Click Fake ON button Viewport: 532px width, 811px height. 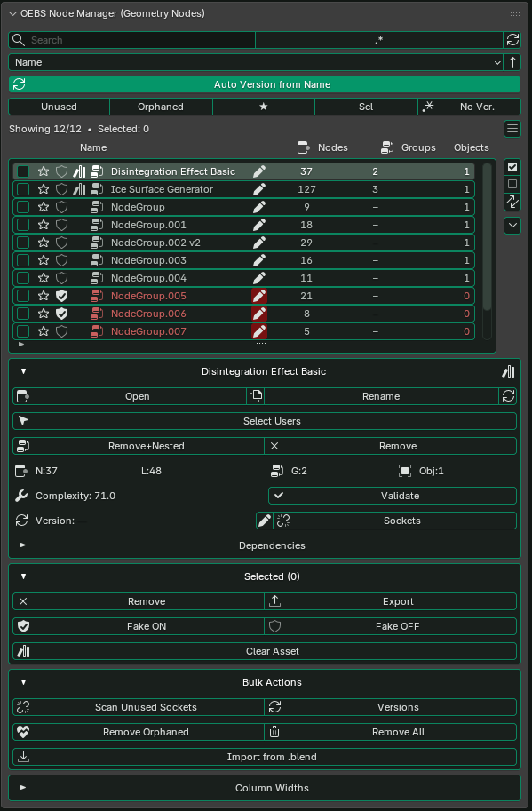139,626
